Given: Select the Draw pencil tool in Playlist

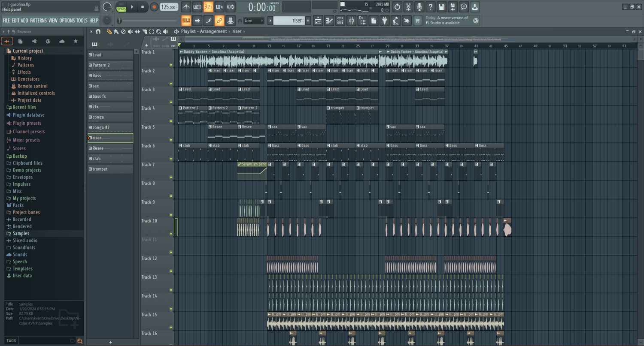Looking at the screenshot, I should (x=109, y=31).
